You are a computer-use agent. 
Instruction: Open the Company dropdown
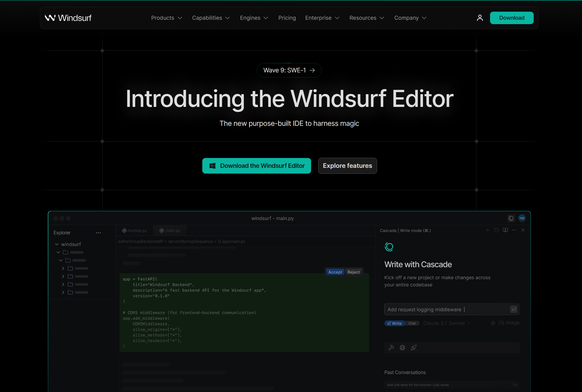coord(410,18)
